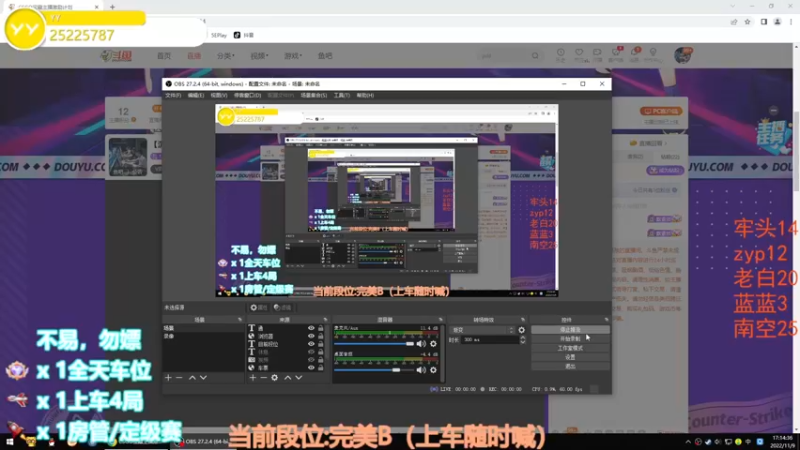Move the selected source down
This screenshot has height=450, width=800.
pos(298,378)
